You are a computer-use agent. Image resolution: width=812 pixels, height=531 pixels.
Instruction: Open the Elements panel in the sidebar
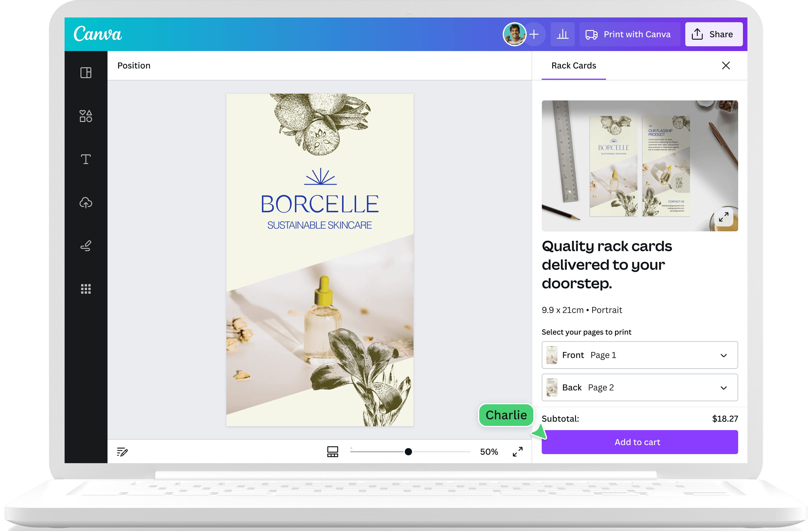[x=86, y=116]
